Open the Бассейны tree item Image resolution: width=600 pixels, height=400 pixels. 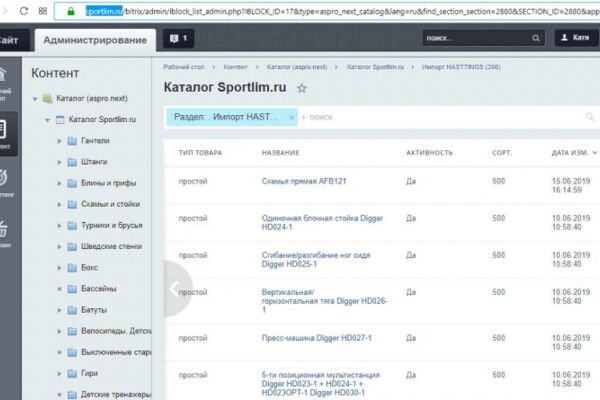[99, 288]
